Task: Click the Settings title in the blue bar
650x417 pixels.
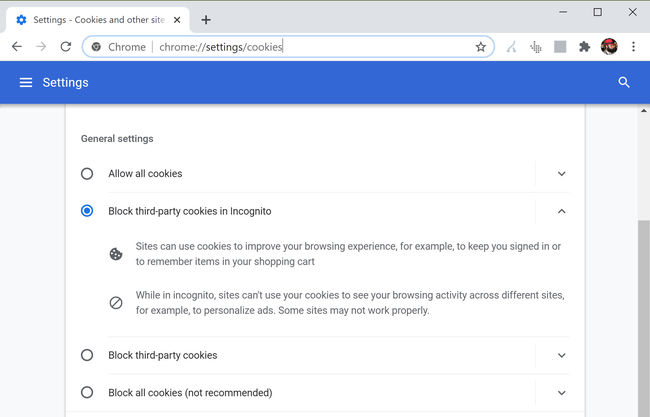Action: (x=65, y=82)
